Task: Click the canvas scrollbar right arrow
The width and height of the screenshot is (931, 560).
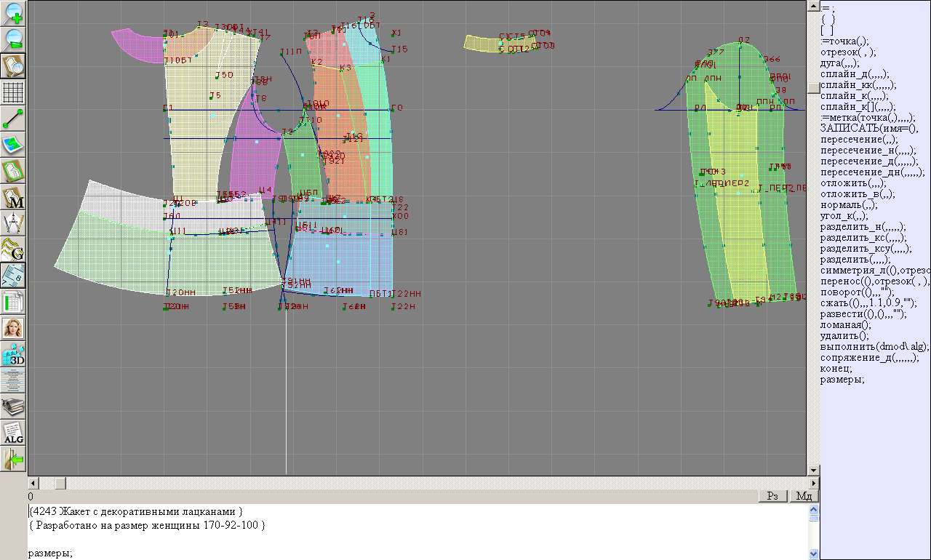Action: (813, 483)
